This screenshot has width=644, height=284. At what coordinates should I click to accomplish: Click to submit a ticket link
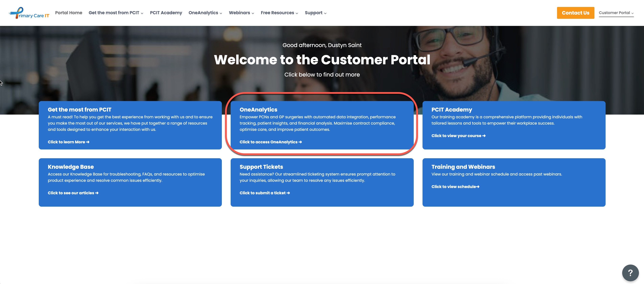pyautogui.click(x=265, y=193)
